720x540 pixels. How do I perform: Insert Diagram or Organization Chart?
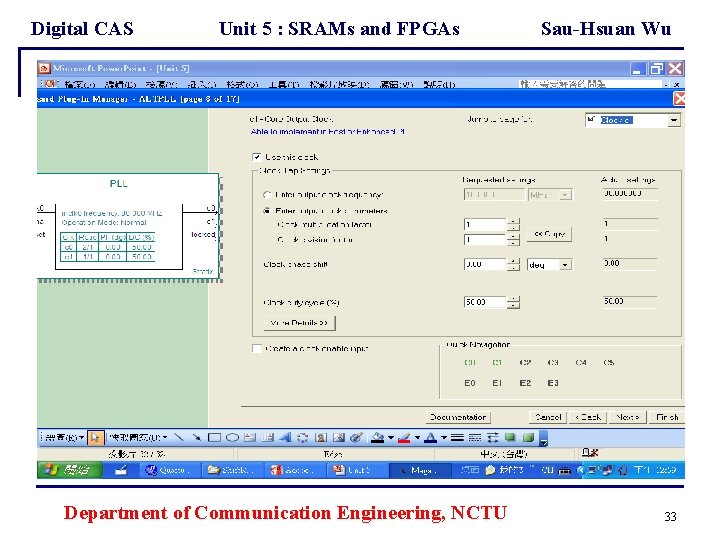click(303, 438)
